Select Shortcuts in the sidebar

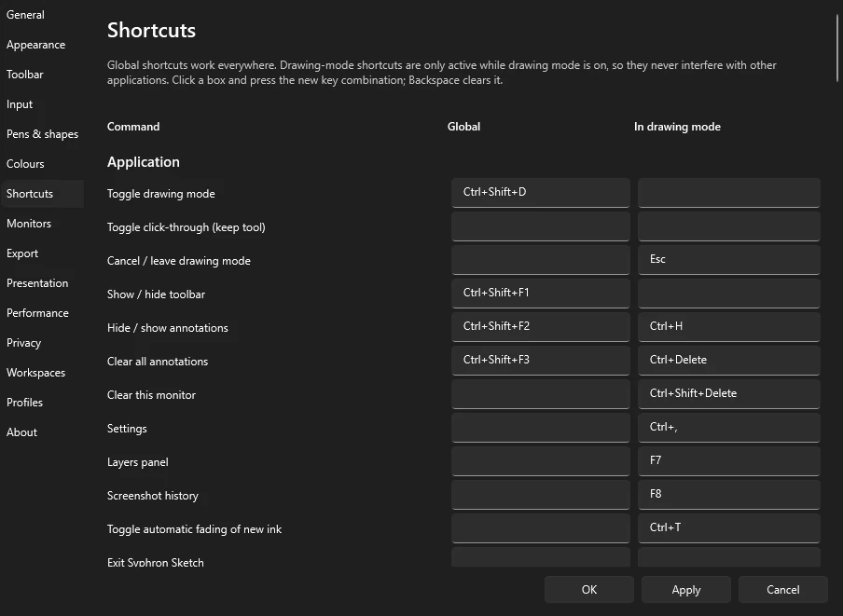click(x=42, y=194)
